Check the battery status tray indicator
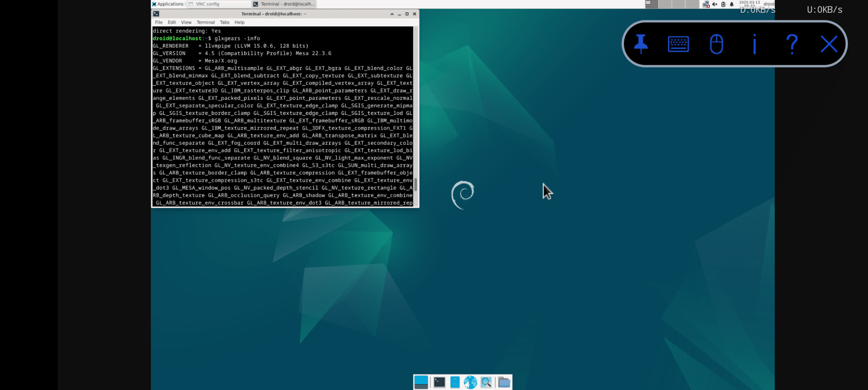 [x=723, y=4]
